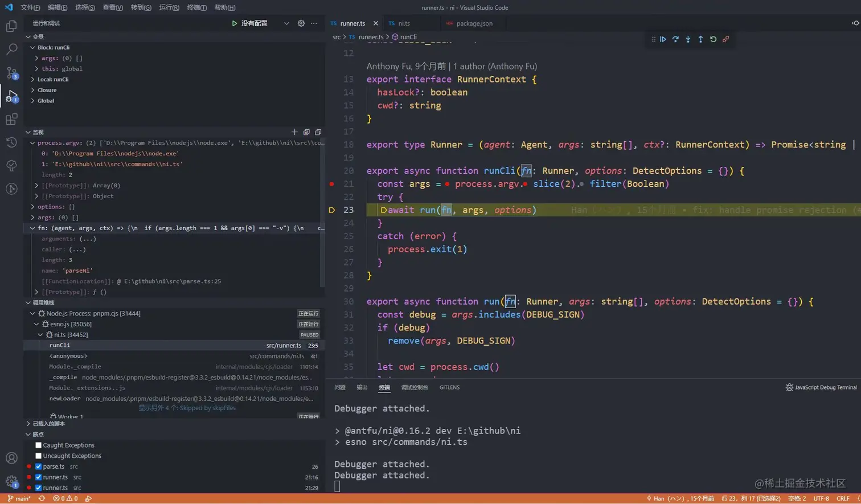Add expression in Watch section
The image size is (861, 504).
point(294,132)
